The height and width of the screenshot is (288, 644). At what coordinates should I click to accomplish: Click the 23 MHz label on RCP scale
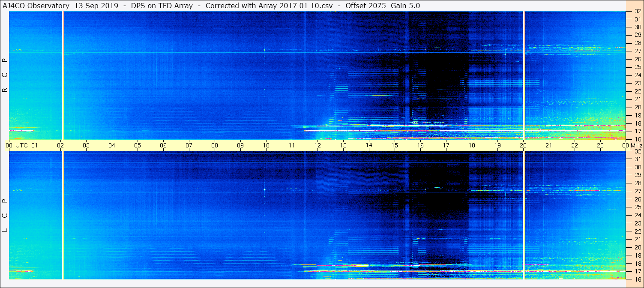[637, 83]
